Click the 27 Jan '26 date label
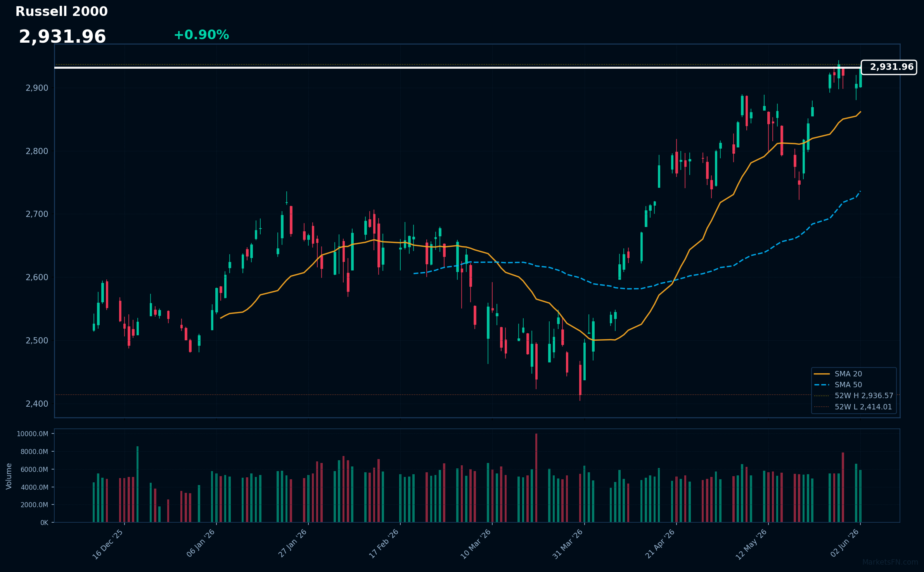This screenshot has width=924, height=572. [x=292, y=543]
